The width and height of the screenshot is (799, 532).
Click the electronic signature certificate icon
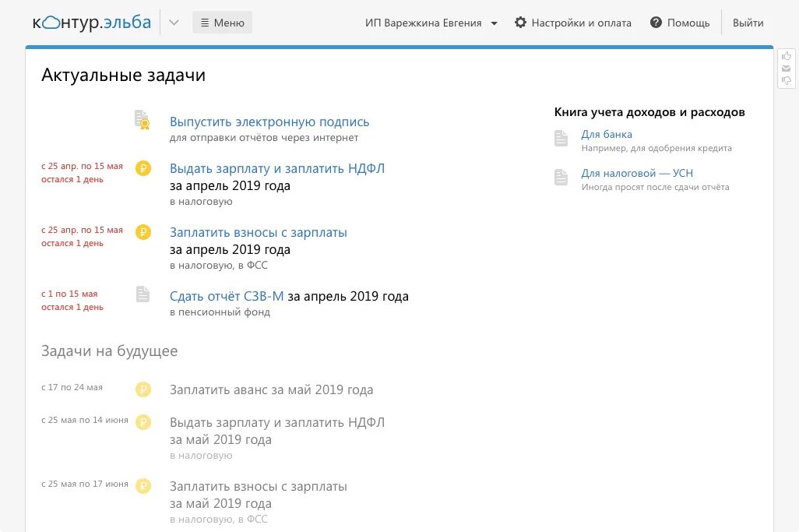pos(143,119)
